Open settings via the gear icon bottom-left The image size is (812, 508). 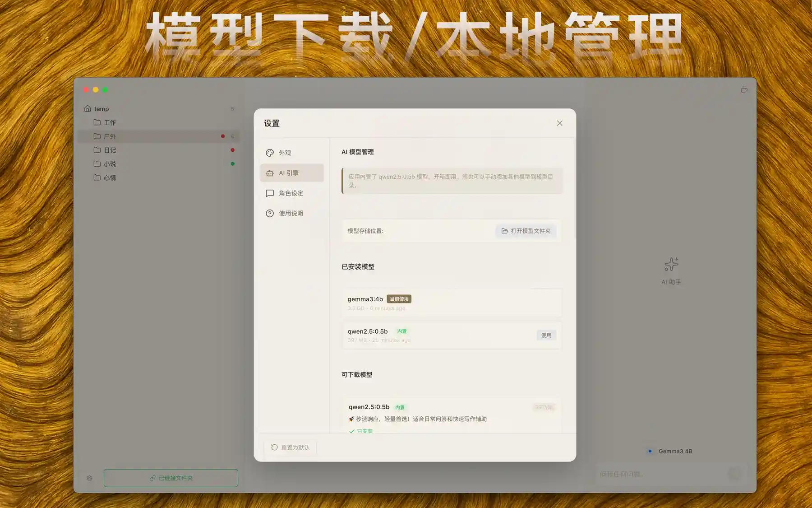click(x=89, y=478)
